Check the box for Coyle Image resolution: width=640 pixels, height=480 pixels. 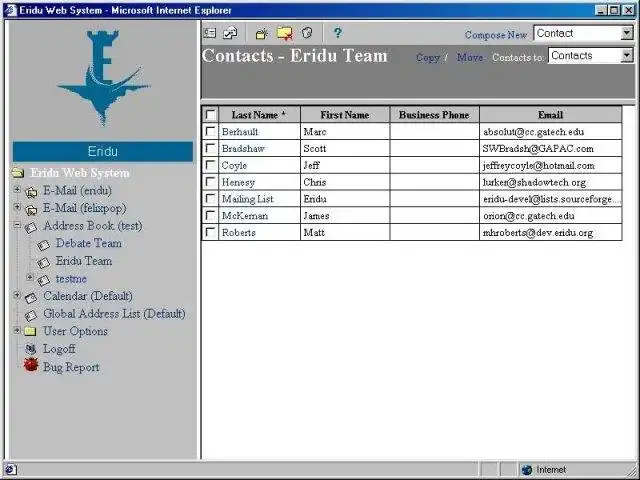tap(211, 165)
